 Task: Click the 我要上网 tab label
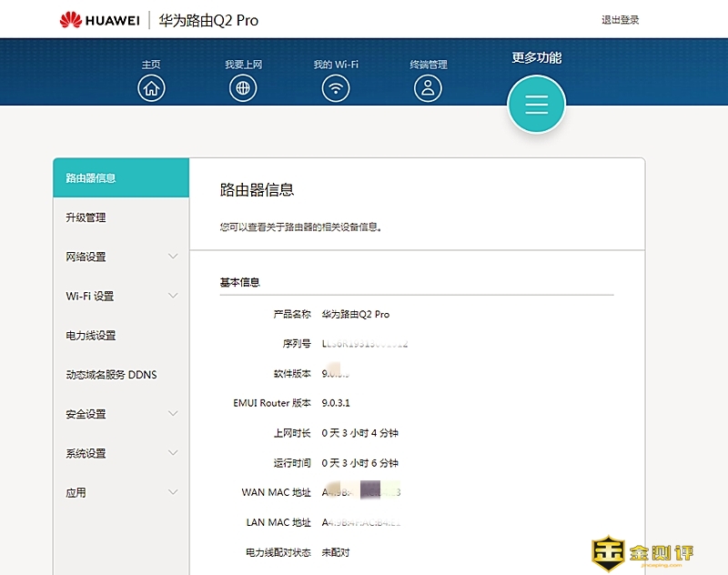243,65
